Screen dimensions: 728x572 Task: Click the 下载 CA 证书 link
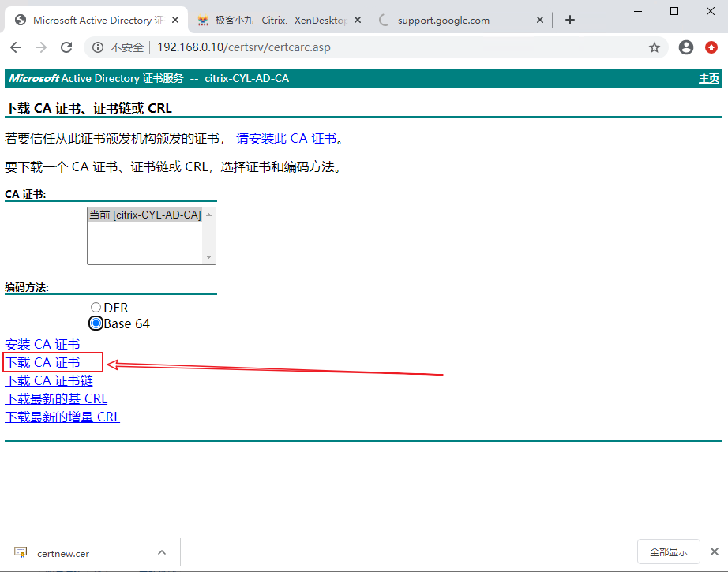pos(43,362)
